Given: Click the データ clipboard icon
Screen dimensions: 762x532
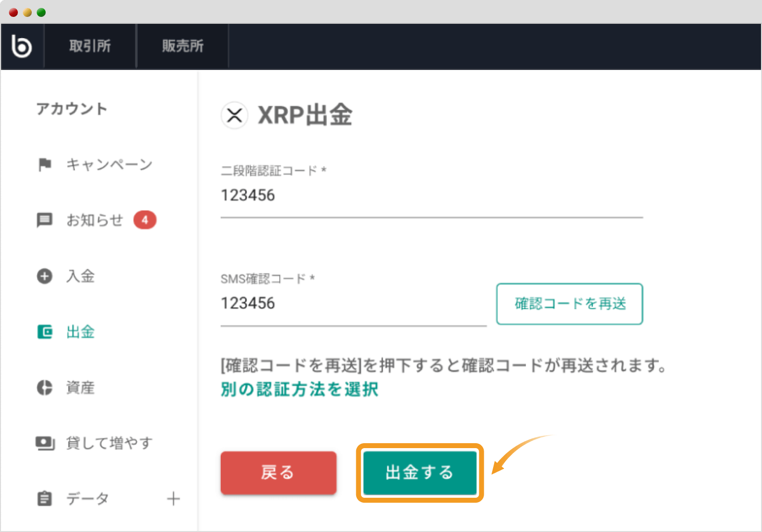Looking at the screenshot, I should pyautogui.click(x=45, y=498).
